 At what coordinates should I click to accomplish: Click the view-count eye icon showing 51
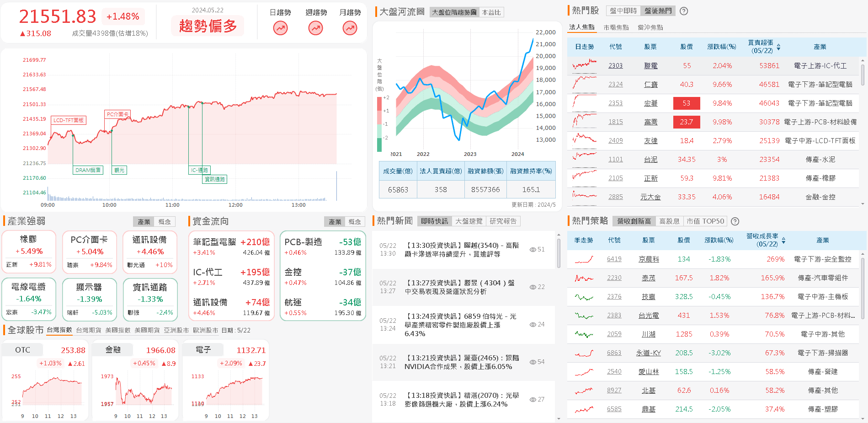coord(533,250)
